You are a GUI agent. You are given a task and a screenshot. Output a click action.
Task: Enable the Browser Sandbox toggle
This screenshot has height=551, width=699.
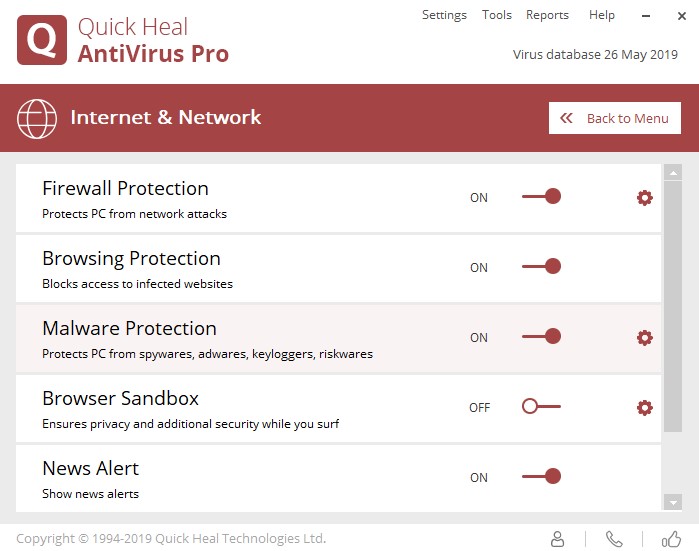point(541,407)
